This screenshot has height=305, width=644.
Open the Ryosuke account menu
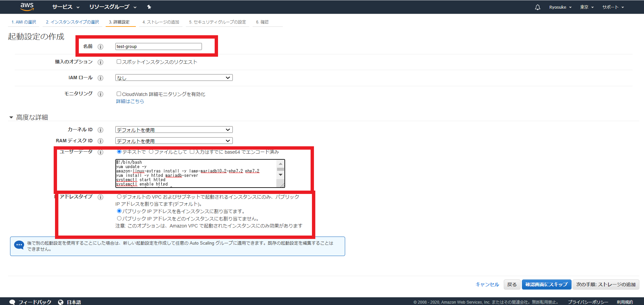pyautogui.click(x=560, y=7)
